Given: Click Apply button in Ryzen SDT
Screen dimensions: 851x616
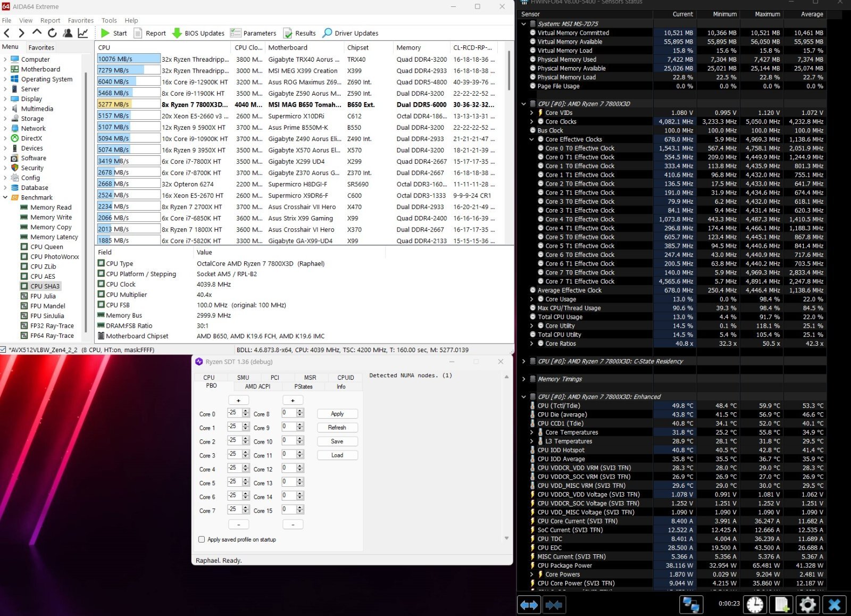Looking at the screenshot, I should point(337,414).
